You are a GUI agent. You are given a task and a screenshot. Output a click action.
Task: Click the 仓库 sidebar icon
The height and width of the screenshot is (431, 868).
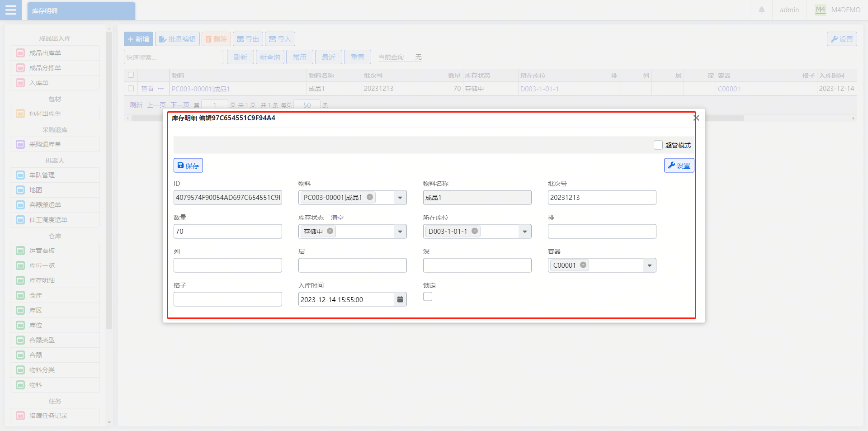[x=20, y=295]
